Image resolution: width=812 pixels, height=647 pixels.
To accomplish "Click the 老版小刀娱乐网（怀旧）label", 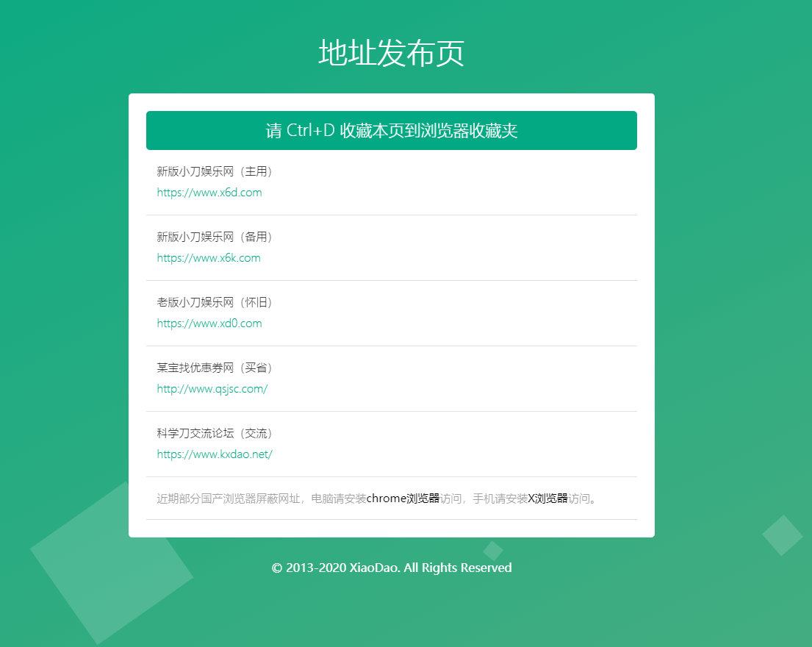I will (x=212, y=302).
